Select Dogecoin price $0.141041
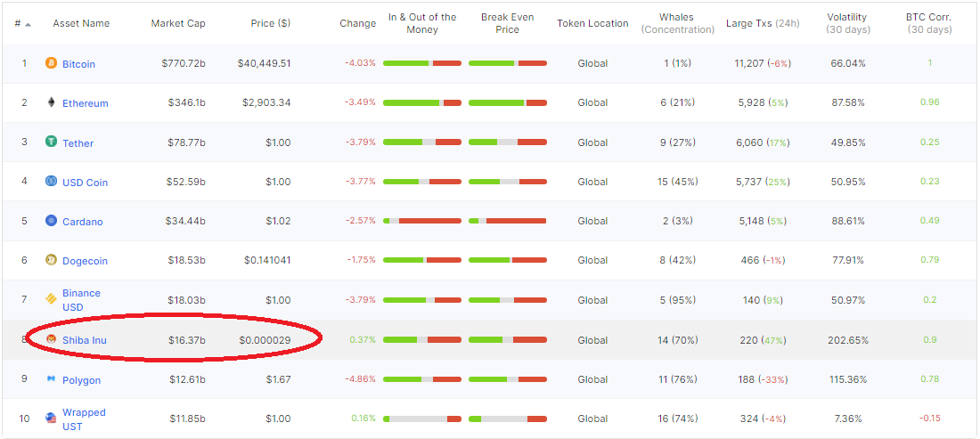 (x=267, y=260)
